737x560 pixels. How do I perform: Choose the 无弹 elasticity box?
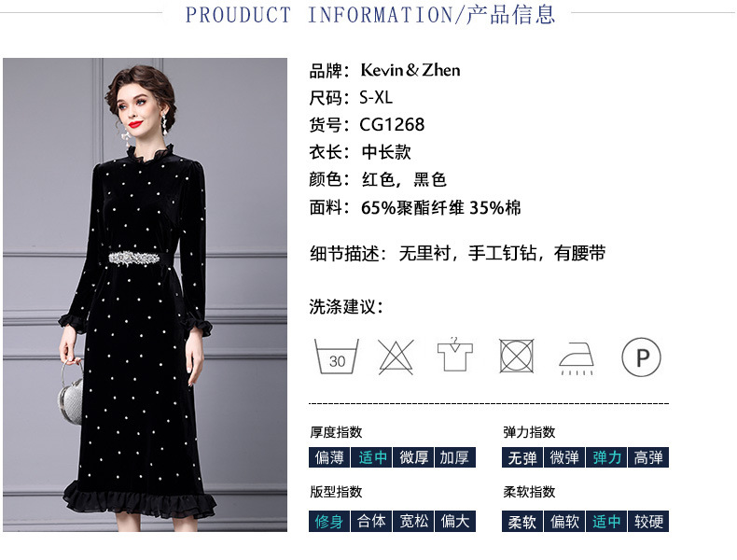point(522,457)
